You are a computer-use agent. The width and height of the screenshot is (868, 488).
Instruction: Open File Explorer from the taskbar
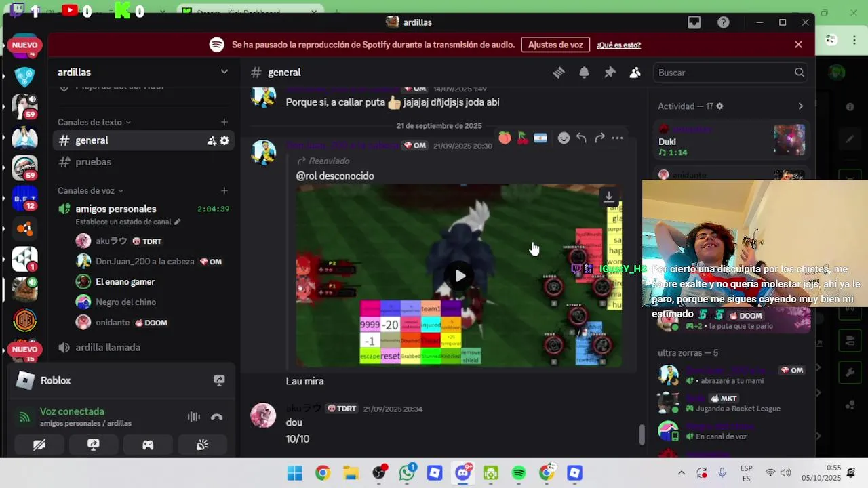(351, 473)
